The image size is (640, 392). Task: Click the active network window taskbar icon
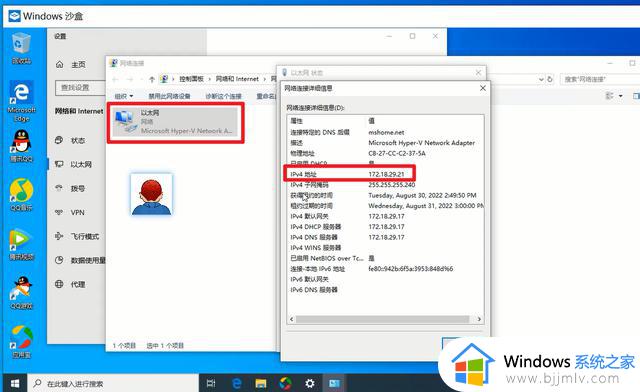pyautogui.click(x=334, y=383)
